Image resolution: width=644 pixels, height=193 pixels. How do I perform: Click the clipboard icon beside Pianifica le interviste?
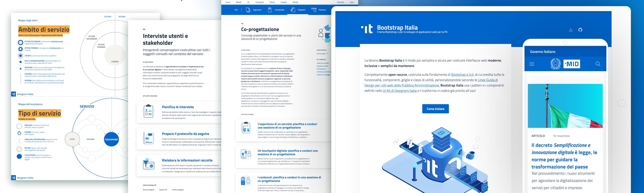click(148, 111)
